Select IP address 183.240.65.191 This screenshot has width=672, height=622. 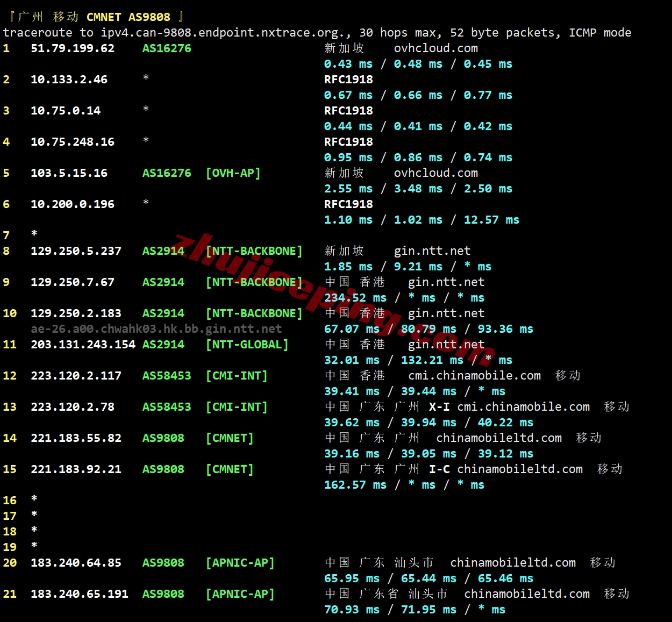(x=80, y=594)
